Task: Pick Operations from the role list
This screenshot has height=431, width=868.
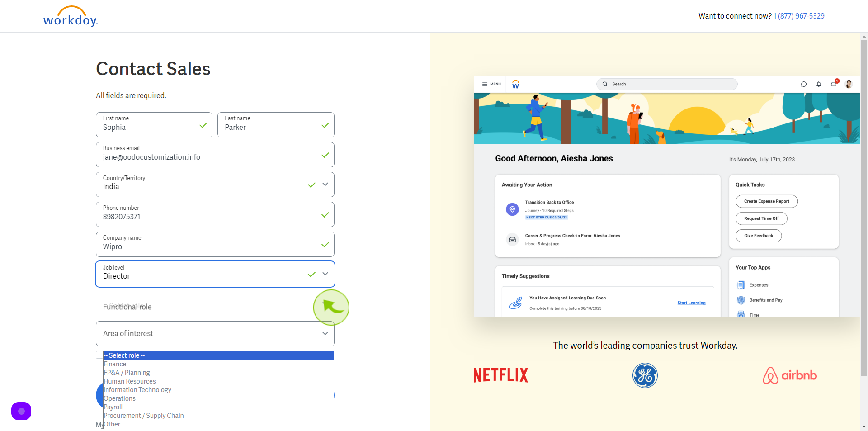Action: click(218, 398)
